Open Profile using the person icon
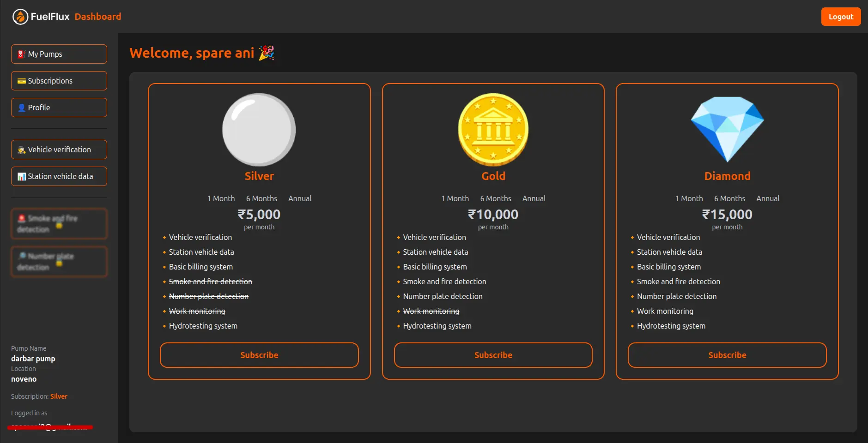The width and height of the screenshot is (868, 443). click(21, 107)
